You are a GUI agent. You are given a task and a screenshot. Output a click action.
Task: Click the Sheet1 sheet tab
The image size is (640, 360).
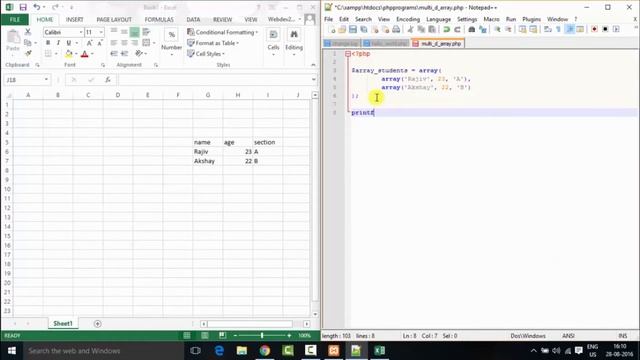tap(63, 323)
